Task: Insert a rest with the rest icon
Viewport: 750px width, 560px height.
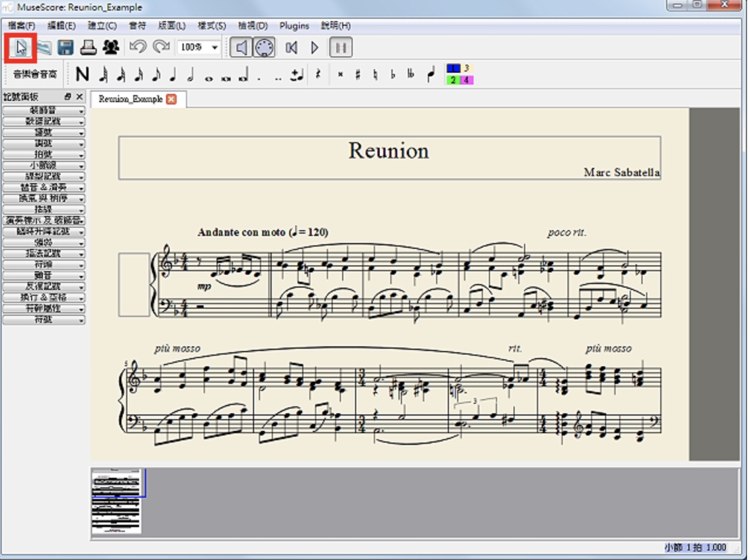Action: click(x=318, y=75)
